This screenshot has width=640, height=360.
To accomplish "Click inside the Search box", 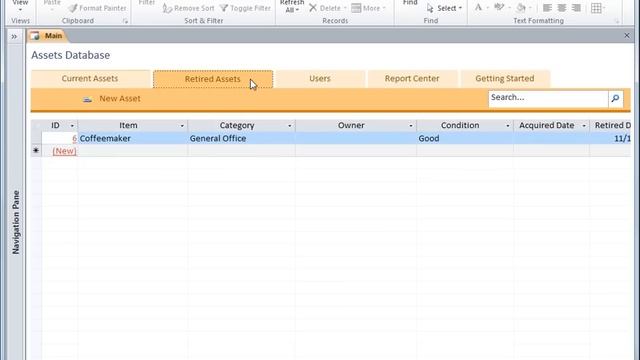I will pos(548,98).
